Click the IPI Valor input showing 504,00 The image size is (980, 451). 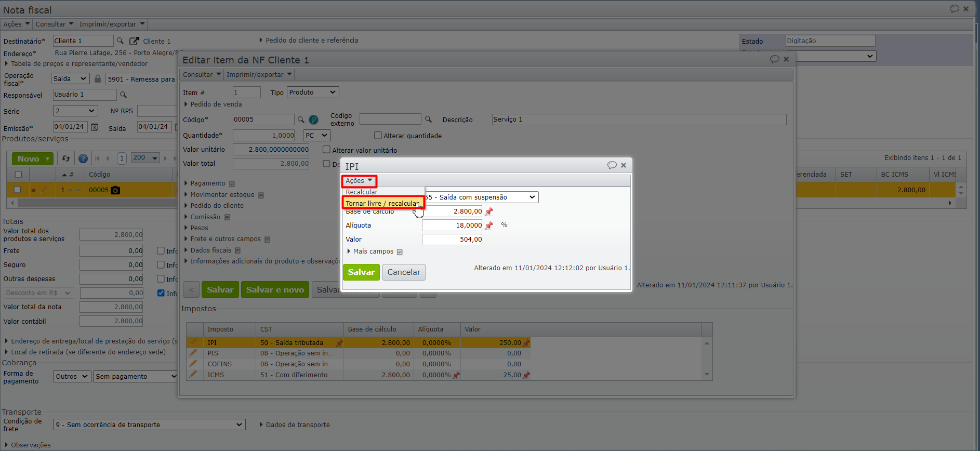452,240
